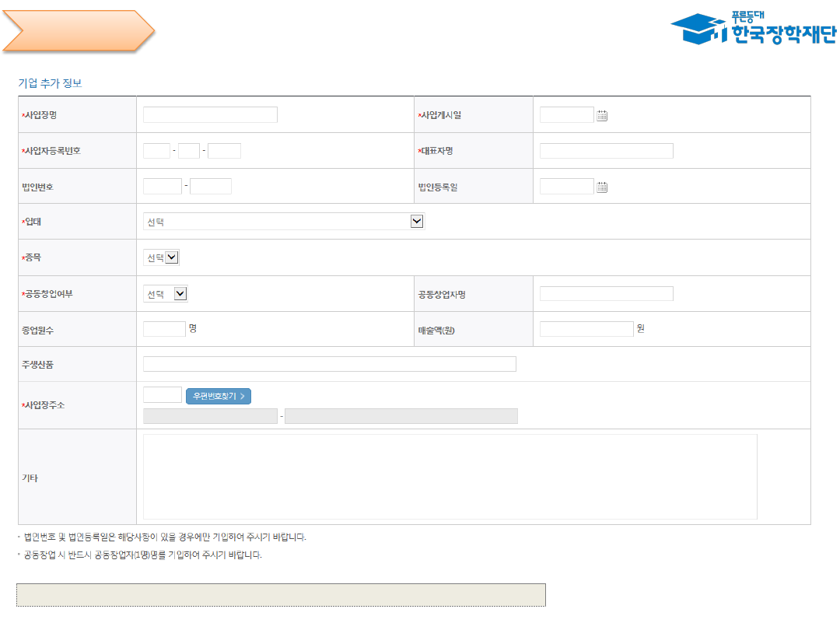Image resolution: width=840 pixels, height=630 pixels.
Task: Open the 종목 selection dropdown
Action: pos(162,257)
